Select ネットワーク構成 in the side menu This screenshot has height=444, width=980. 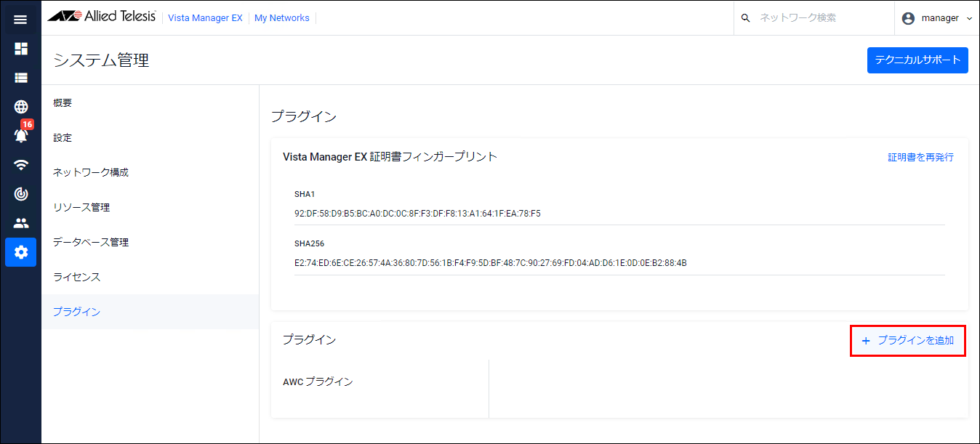tap(91, 173)
